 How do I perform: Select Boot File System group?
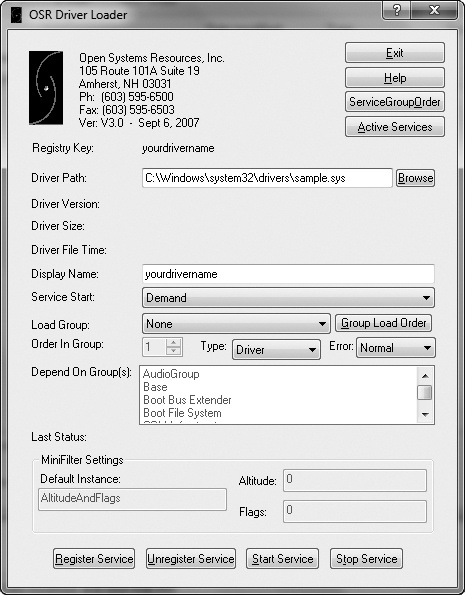tap(182, 413)
